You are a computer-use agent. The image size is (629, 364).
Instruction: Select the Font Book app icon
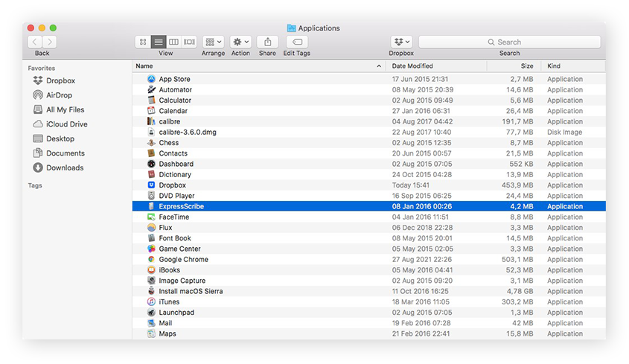click(x=151, y=238)
